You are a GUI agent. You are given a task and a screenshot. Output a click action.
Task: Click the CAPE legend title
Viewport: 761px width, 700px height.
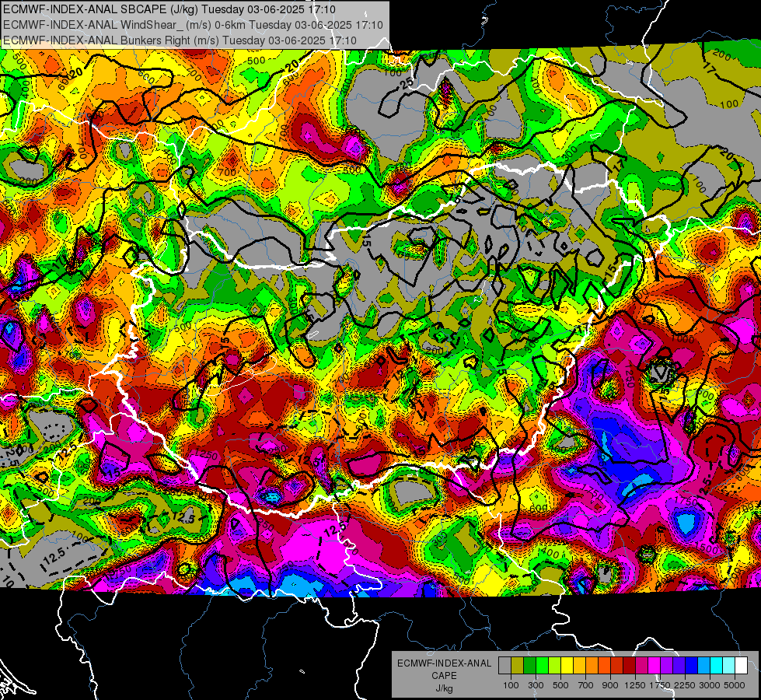444,676
